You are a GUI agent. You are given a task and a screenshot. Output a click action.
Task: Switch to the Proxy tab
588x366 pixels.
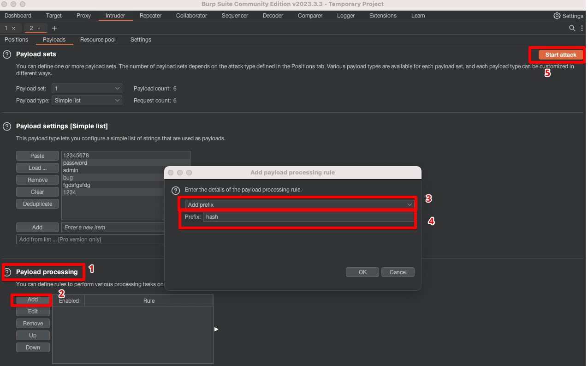pyautogui.click(x=83, y=16)
